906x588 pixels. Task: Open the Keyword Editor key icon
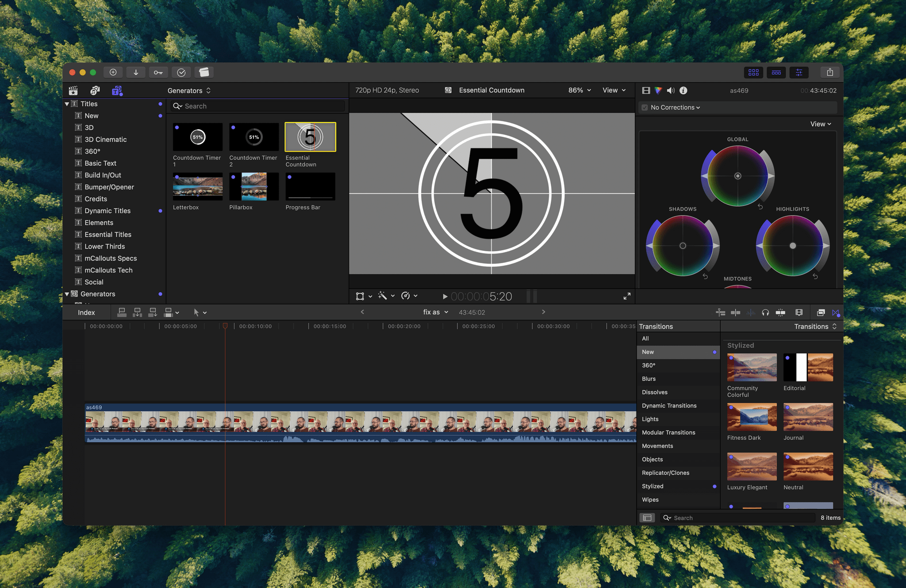158,72
